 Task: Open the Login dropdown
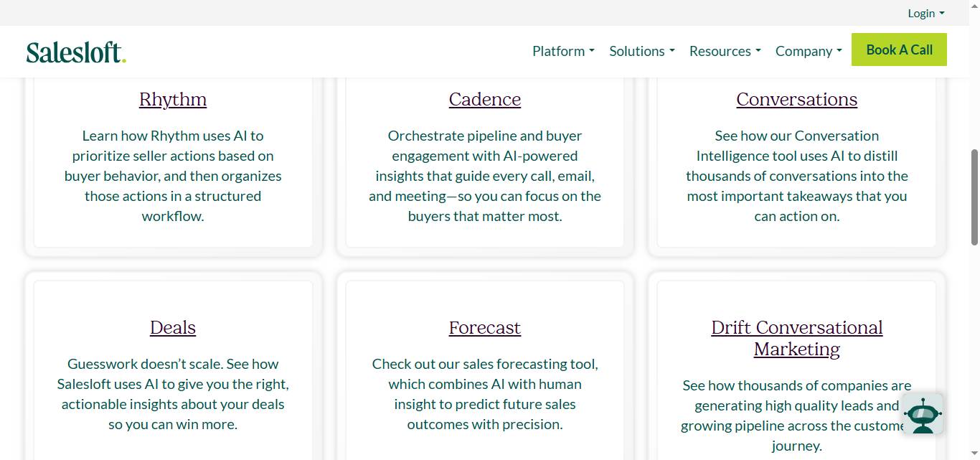coord(925,13)
